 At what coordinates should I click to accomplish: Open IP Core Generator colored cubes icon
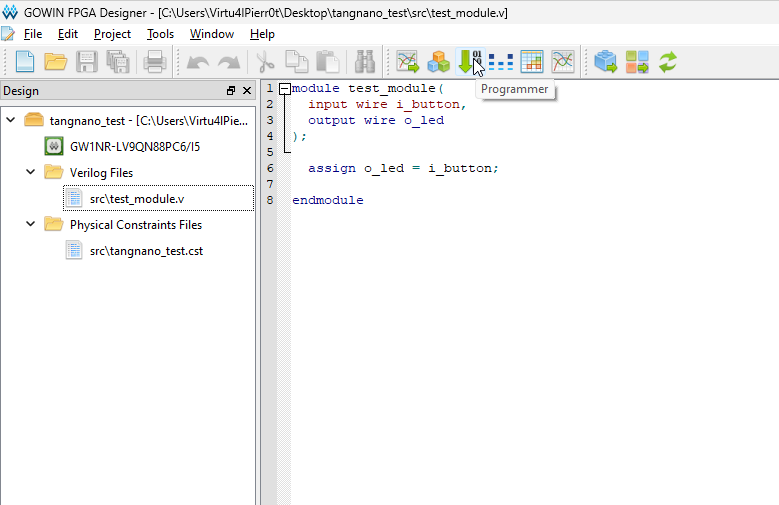coord(438,62)
